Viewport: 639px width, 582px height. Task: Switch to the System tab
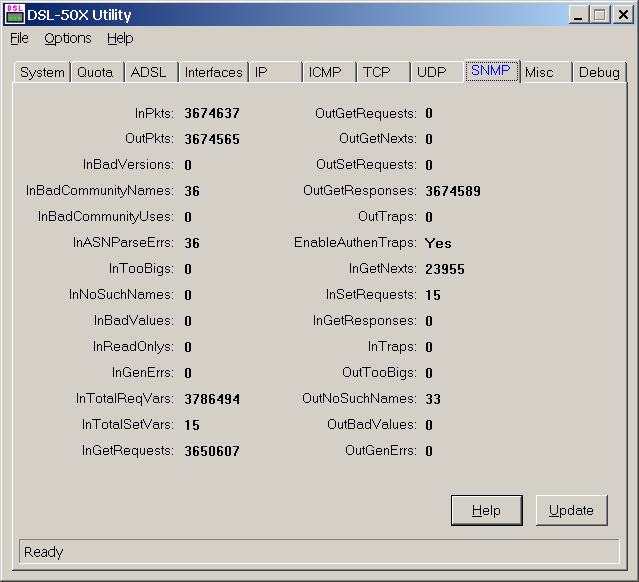pyautogui.click(x=42, y=72)
